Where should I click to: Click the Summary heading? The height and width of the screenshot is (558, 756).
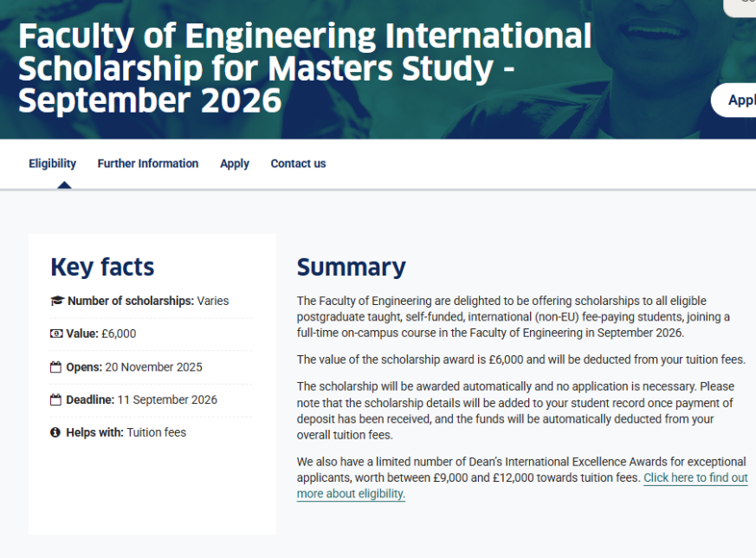click(x=351, y=267)
